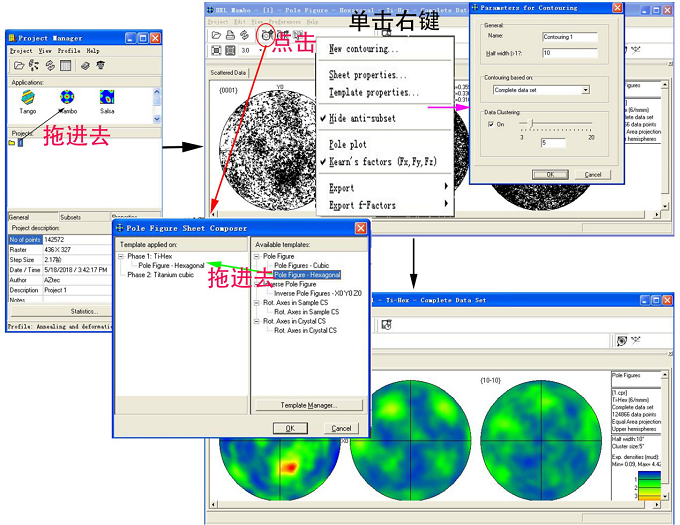
Task: Uncheck Kearn's factors (Fx,Fy,Fz) option
Action: tap(334, 162)
